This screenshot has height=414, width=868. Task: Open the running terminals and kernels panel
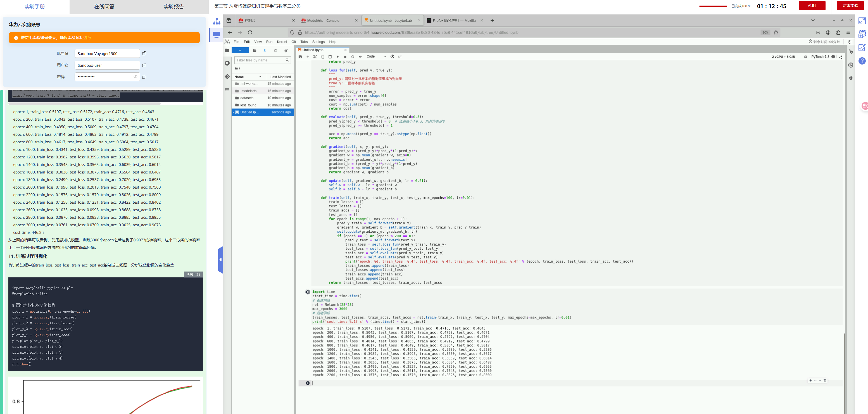pyautogui.click(x=227, y=63)
